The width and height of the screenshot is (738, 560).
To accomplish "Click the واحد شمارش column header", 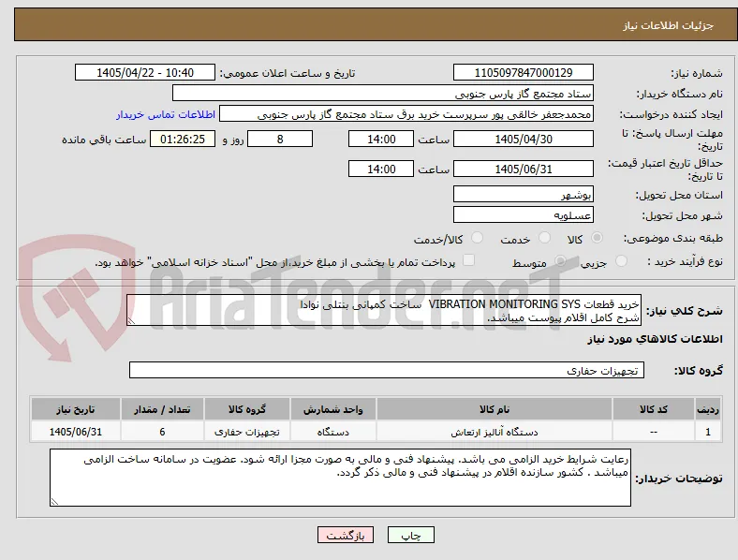I will pyautogui.click(x=333, y=409).
